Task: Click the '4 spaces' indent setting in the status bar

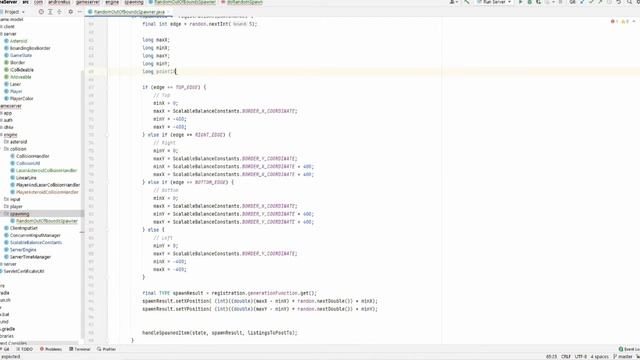Action: pos(600,356)
